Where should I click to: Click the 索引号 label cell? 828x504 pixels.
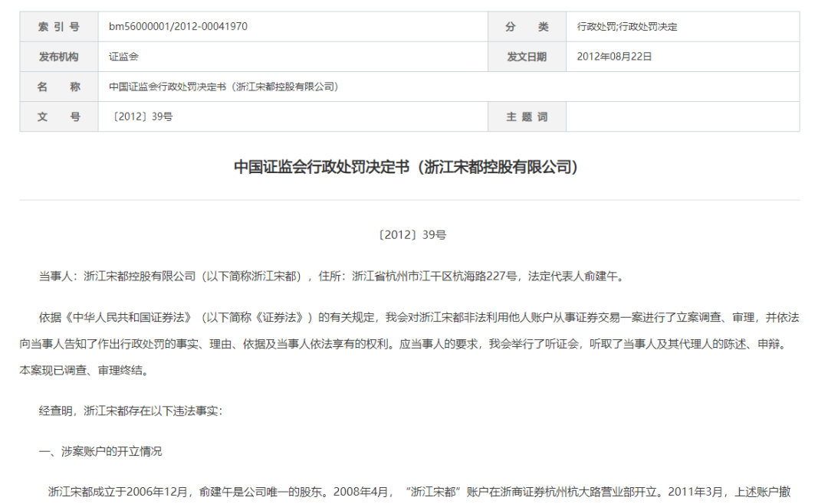click(59, 26)
